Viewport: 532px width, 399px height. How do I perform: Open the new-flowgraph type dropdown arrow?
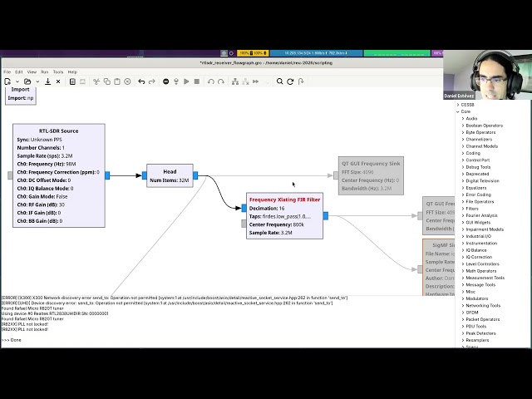click(x=17, y=81)
